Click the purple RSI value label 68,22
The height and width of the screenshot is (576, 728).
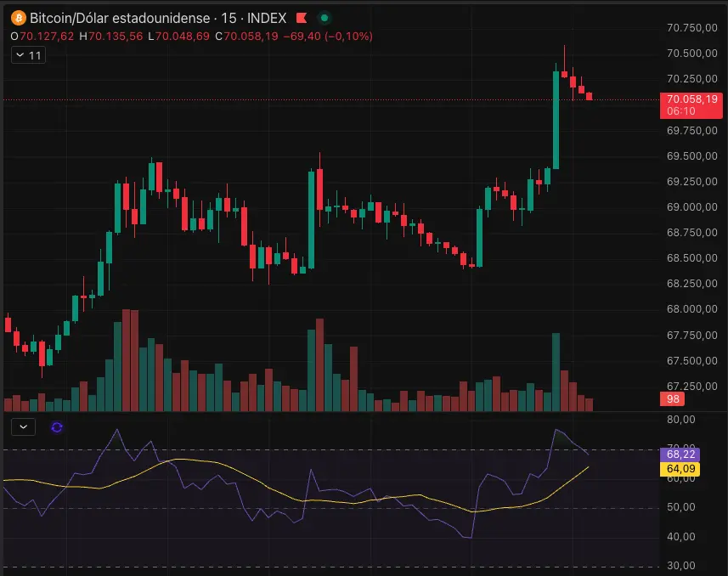(x=680, y=455)
